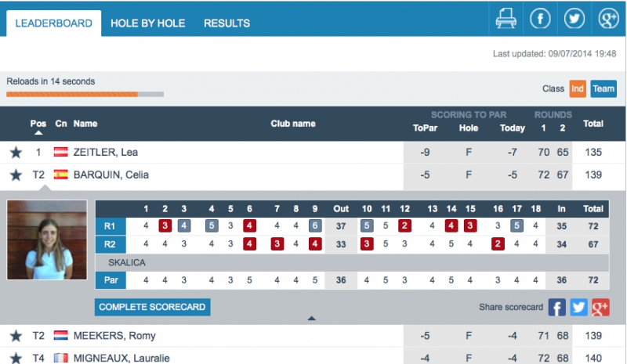Collapse scorecard with bottom arrow

pos(311,319)
